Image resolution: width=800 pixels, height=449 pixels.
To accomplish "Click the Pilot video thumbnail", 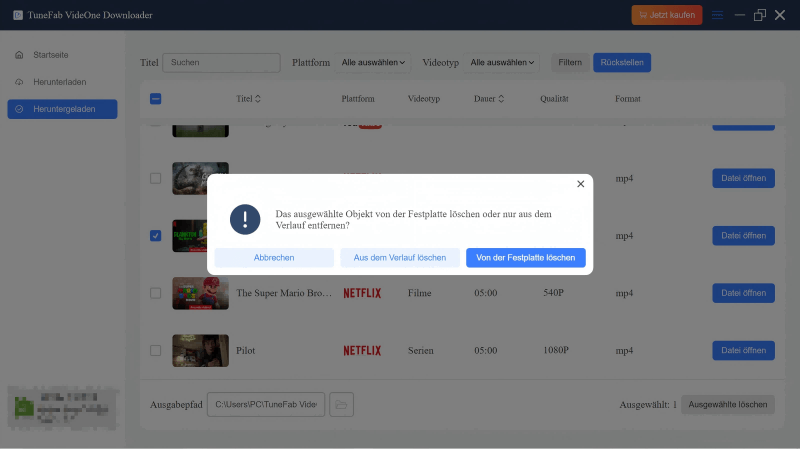I will click(200, 351).
